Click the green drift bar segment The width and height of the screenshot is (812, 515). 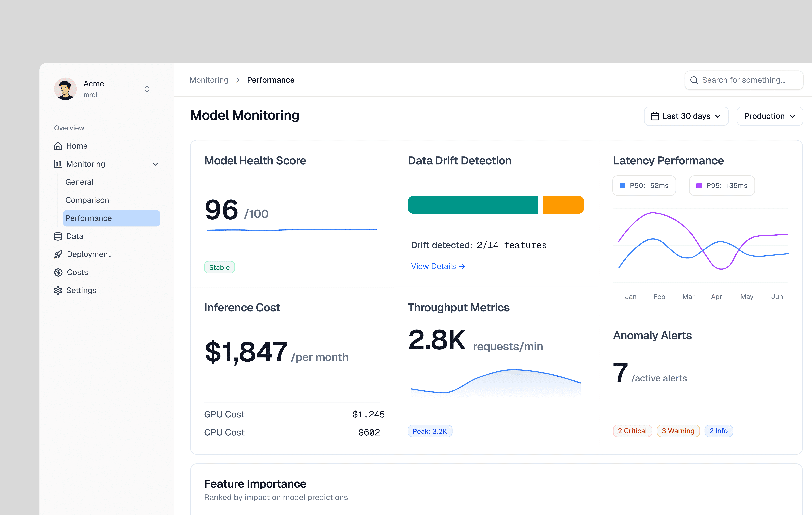click(473, 205)
